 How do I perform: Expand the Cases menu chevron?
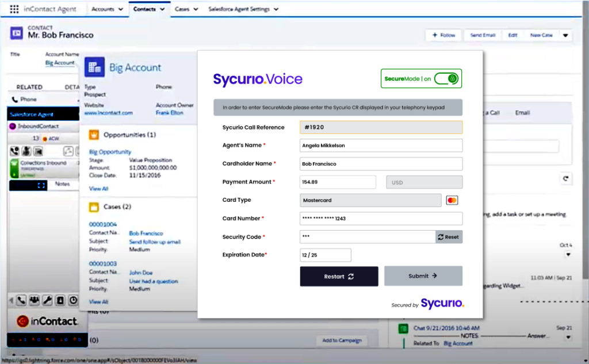(x=196, y=9)
